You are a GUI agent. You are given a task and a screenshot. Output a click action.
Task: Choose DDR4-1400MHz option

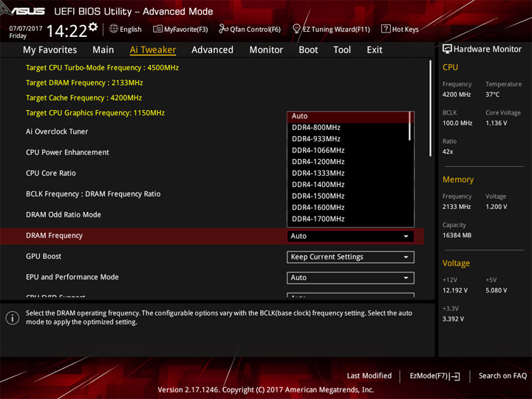click(318, 185)
